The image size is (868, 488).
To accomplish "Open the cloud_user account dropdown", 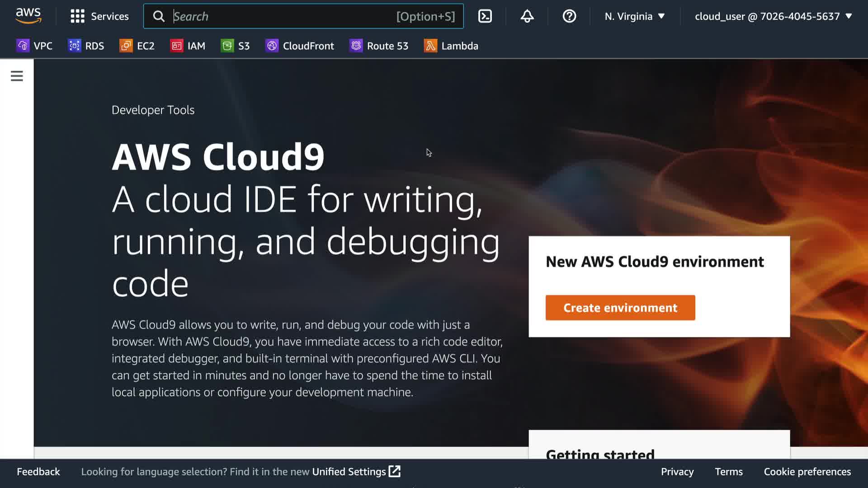I will click(x=773, y=16).
